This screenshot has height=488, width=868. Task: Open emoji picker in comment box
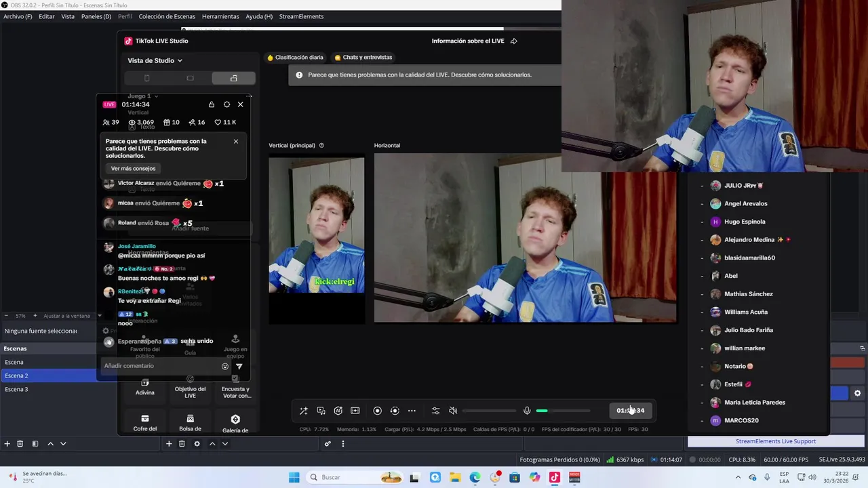click(225, 367)
